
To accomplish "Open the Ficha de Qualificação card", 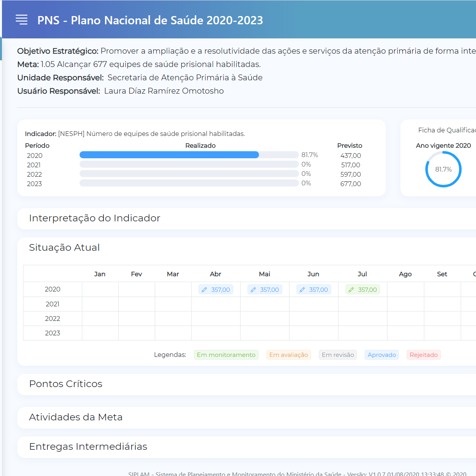I will click(x=447, y=130).
